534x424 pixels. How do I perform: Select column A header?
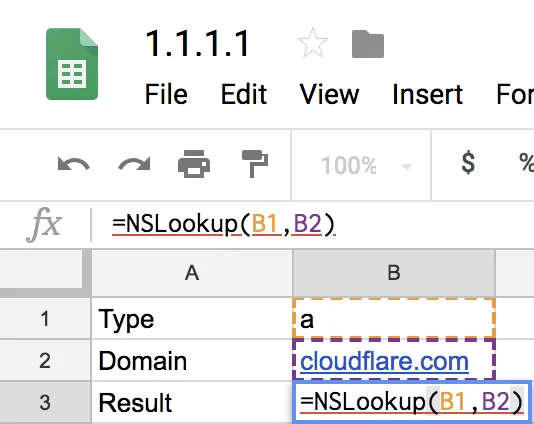(x=192, y=273)
